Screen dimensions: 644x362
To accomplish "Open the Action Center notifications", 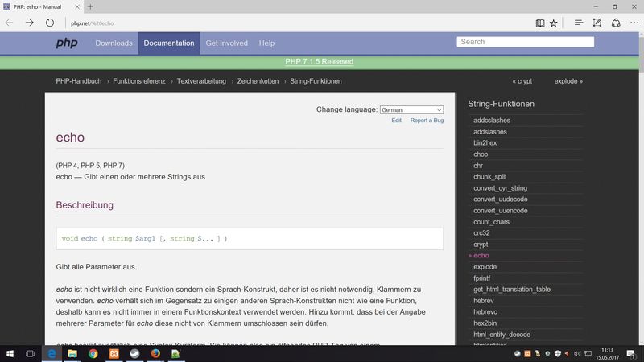I will coord(631,353).
